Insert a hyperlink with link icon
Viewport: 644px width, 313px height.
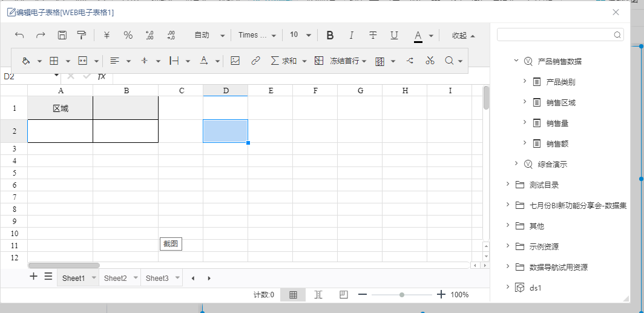coord(256,61)
